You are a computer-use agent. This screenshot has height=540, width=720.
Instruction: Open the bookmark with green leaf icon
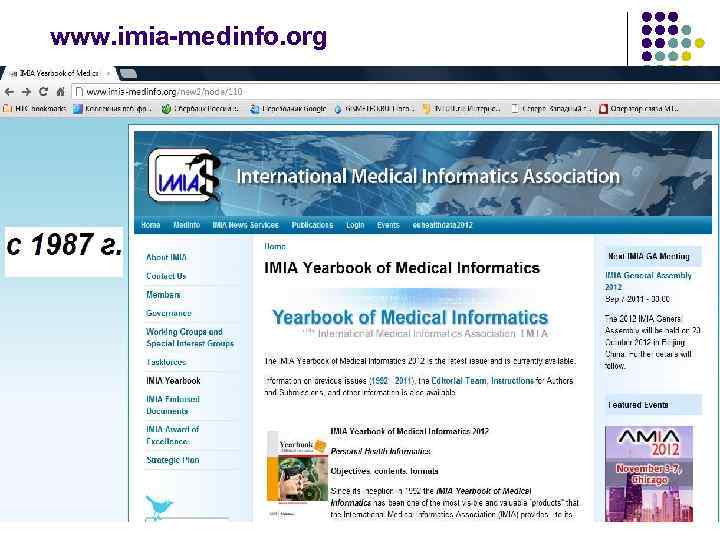click(200, 109)
